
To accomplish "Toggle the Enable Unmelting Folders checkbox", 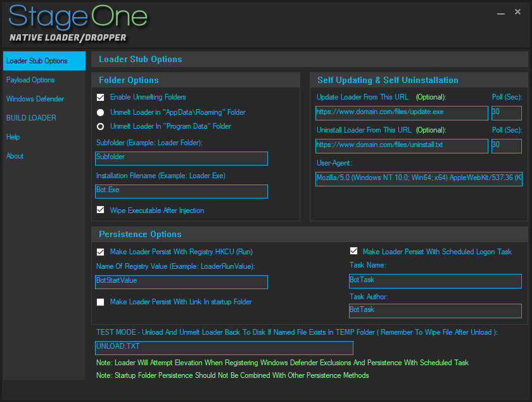I will click(101, 98).
